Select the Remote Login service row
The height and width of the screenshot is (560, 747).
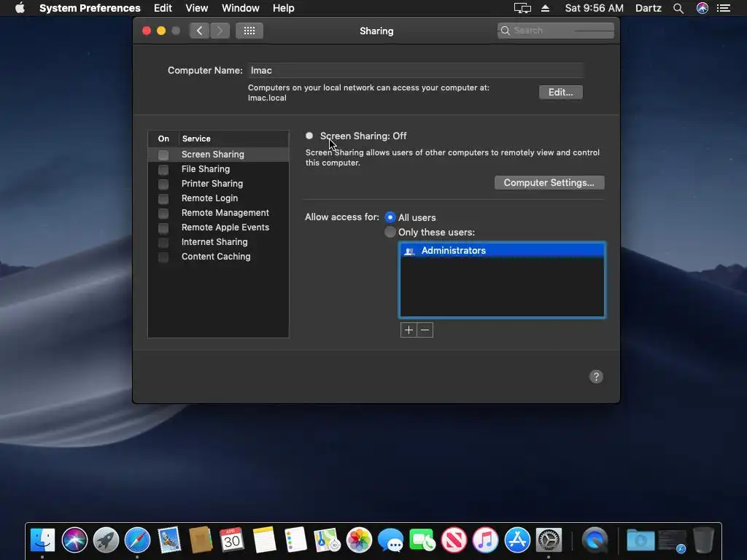(218, 198)
